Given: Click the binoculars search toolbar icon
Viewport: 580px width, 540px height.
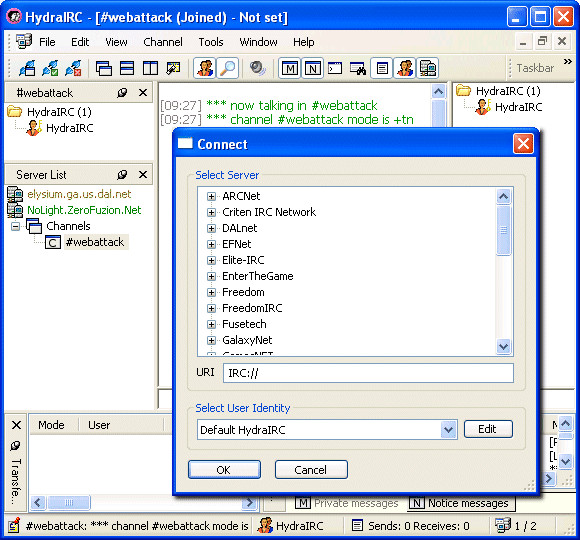Looking at the screenshot, I should tap(358, 68).
